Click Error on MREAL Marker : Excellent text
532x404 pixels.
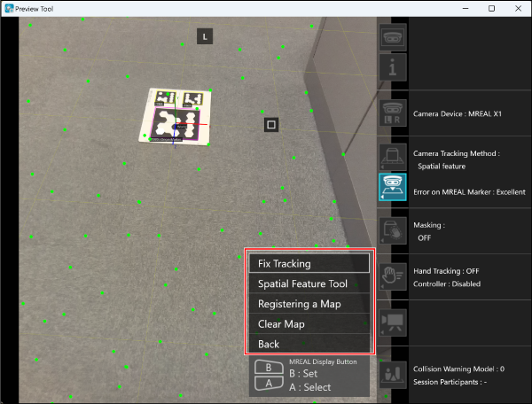[x=469, y=192]
